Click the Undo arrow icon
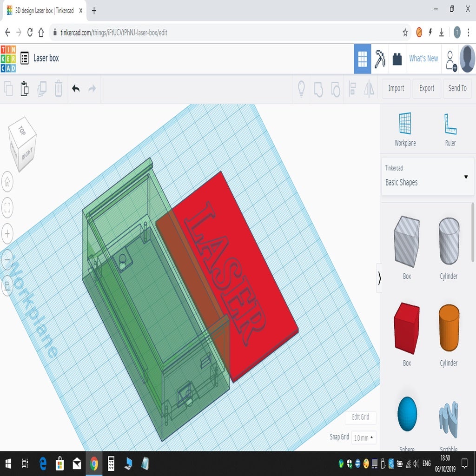Screen dimensions: 476x476 [x=76, y=88]
